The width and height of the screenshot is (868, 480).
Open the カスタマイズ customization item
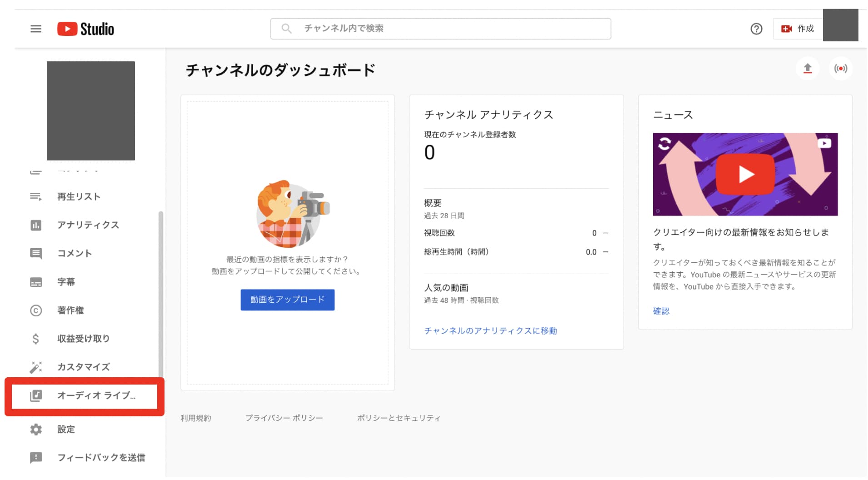tap(83, 367)
